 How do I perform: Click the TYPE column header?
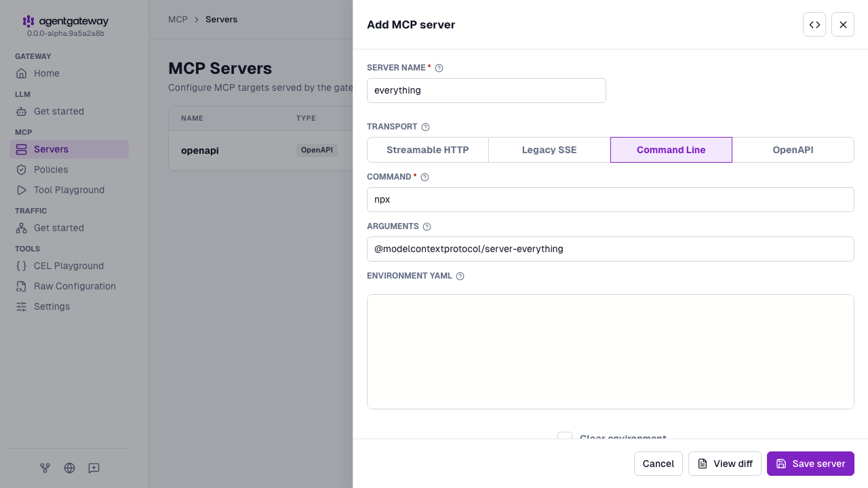(306, 119)
